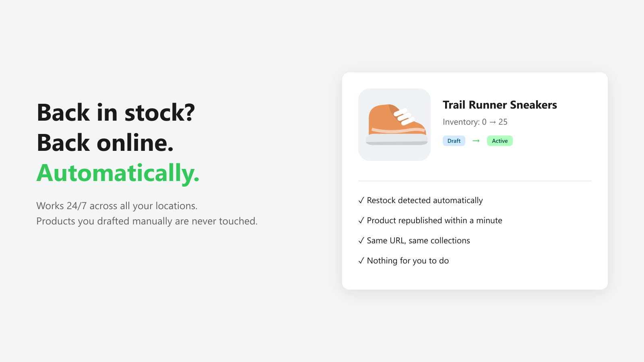Click the Inventory: 0 → 25 text
The width and height of the screenshot is (644, 362).
pyautogui.click(x=475, y=122)
